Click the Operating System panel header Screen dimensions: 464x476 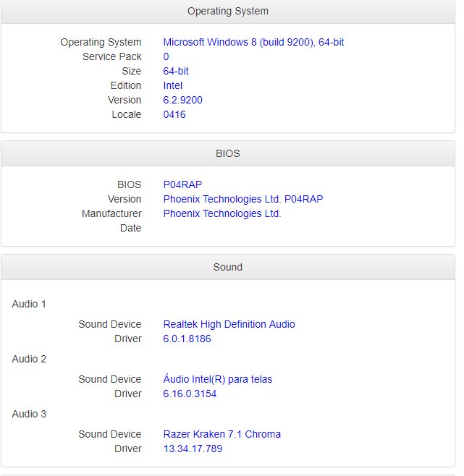click(x=227, y=12)
